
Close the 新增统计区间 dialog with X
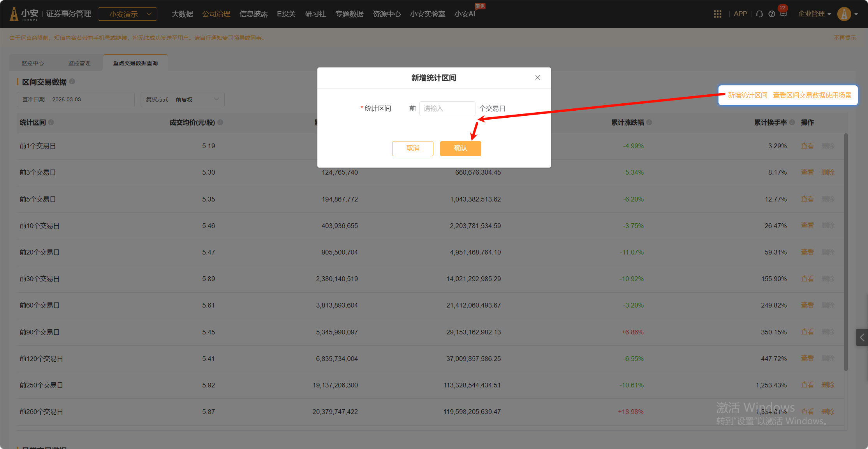[x=537, y=78]
